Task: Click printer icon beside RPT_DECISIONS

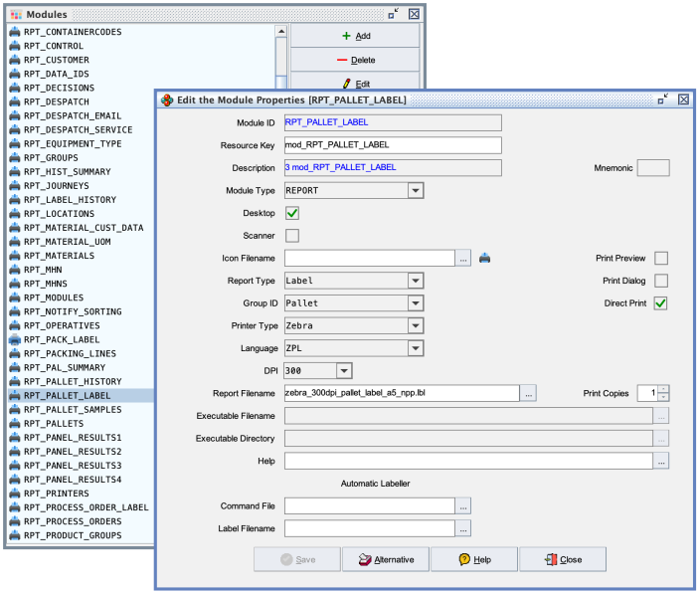Action: click(x=15, y=88)
